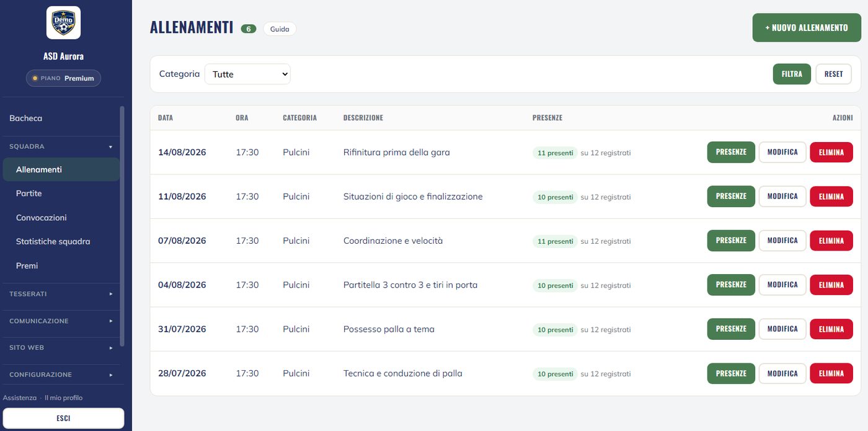Open the Il mio profilo link
Image resolution: width=868 pixels, height=431 pixels.
[x=63, y=398]
